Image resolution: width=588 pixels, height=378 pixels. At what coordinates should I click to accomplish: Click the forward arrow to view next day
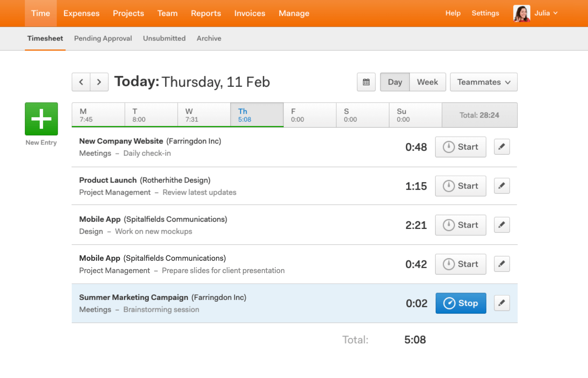(x=99, y=82)
